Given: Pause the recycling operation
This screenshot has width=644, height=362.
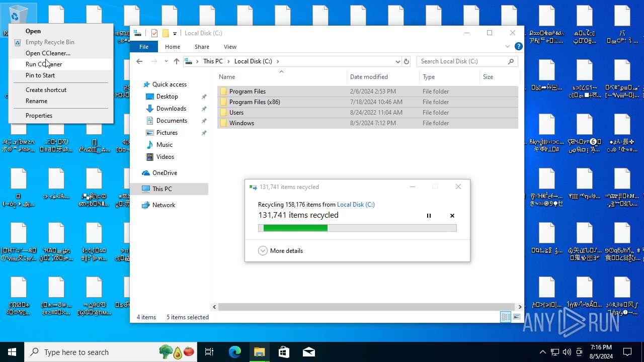Looking at the screenshot, I should click(x=429, y=216).
